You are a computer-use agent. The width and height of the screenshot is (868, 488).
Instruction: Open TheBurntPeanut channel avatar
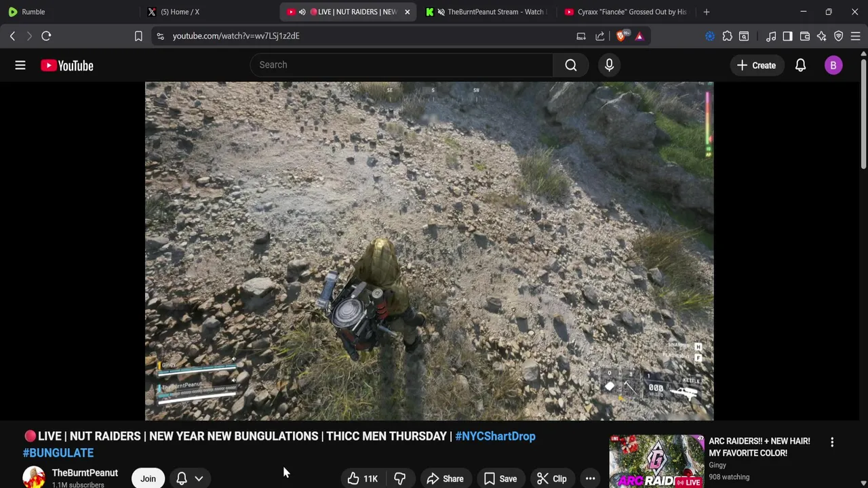pyautogui.click(x=34, y=477)
